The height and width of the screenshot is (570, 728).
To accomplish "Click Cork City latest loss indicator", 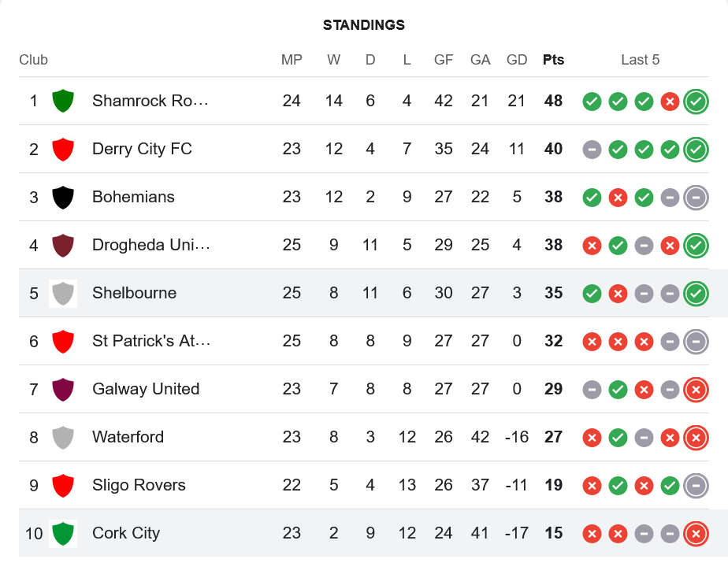I will (695, 534).
